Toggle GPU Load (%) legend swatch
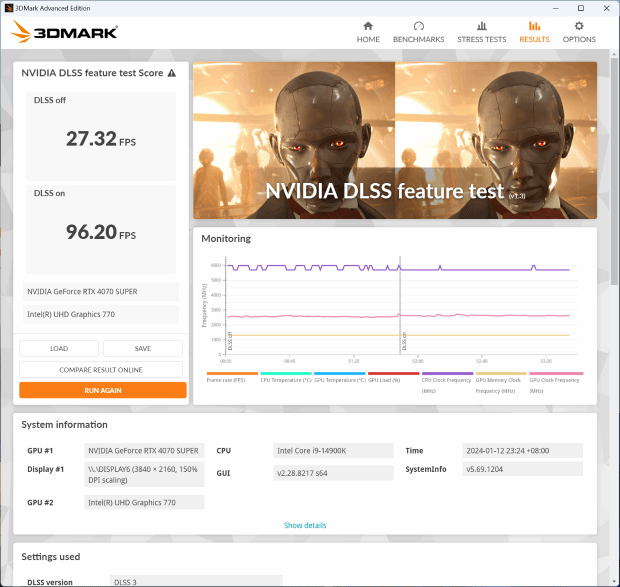Screen dimensions: 620x587 (393, 373)
